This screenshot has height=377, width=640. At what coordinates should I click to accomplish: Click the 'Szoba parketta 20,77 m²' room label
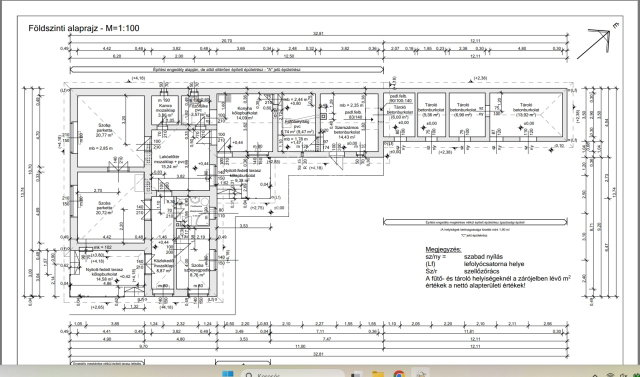105,130
